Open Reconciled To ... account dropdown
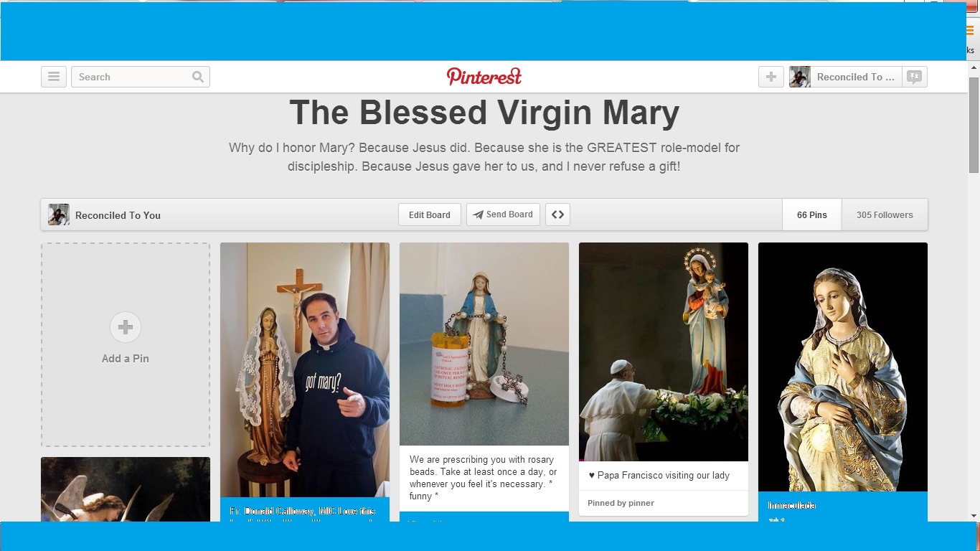The width and height of the screenshot is (980, 551). [855, 77]
